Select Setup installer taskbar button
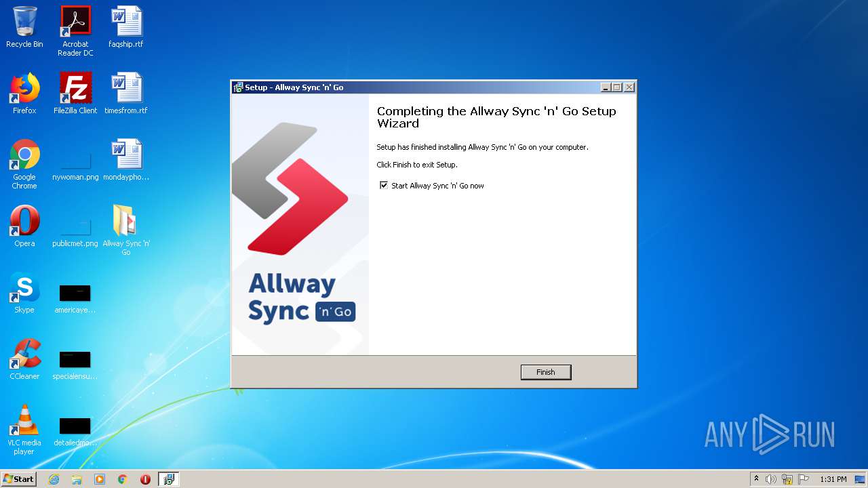Screen dimensions: 868x488 169,479
